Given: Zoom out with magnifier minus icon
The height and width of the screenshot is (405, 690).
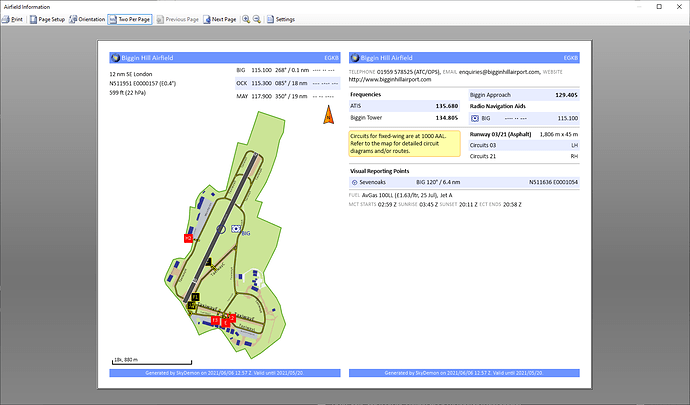Looking at the screenshot, I should [257, 19].
